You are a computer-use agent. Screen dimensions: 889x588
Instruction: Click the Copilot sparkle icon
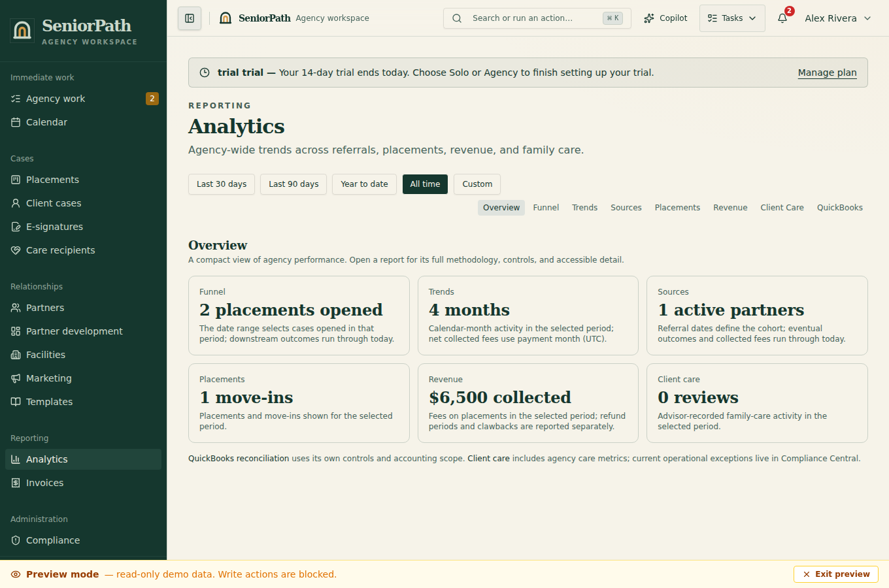coord(649,18)
